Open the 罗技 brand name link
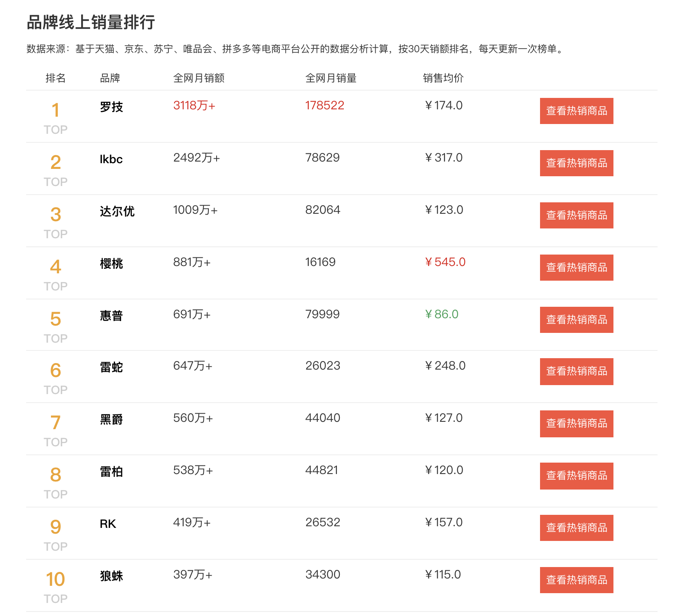The width and height of the screenshot is (673, 616). click(111, 107)
